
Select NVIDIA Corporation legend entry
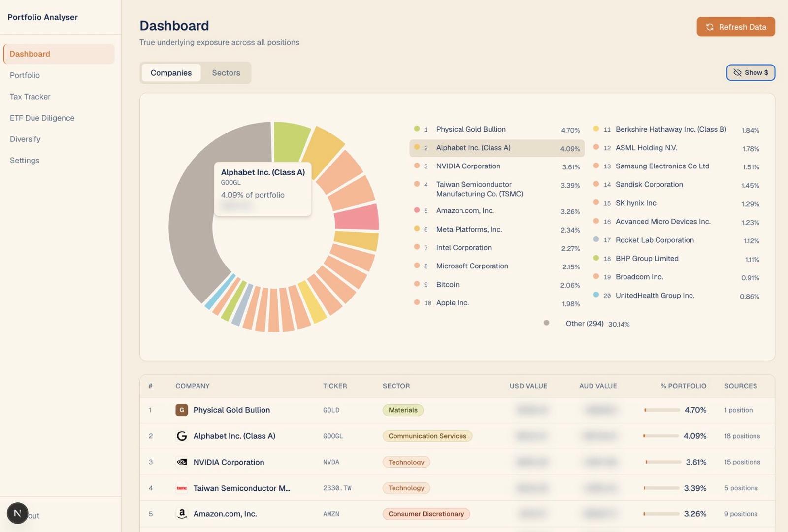pos(497,166)
